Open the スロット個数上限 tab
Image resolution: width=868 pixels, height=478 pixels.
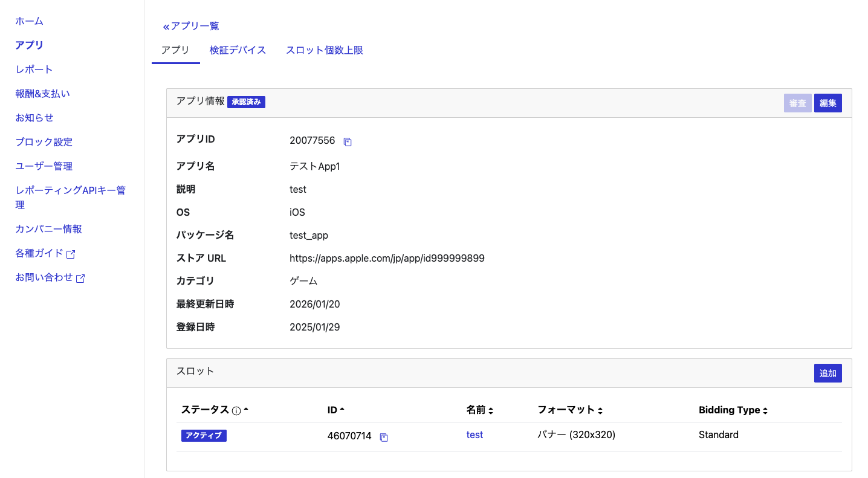point(325,50)
